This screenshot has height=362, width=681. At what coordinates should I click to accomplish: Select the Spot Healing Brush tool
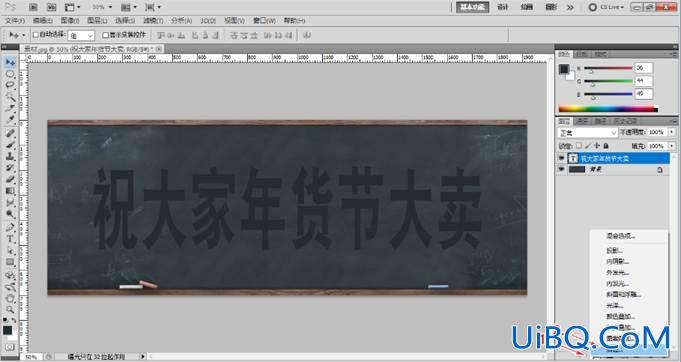tap(10, 134)
